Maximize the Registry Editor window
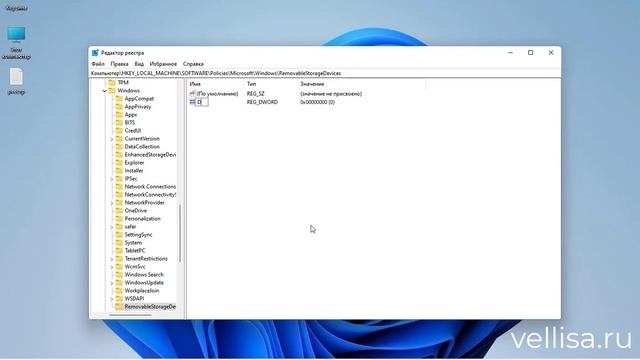The image size is (640, 360). click(x=531, y=53)
